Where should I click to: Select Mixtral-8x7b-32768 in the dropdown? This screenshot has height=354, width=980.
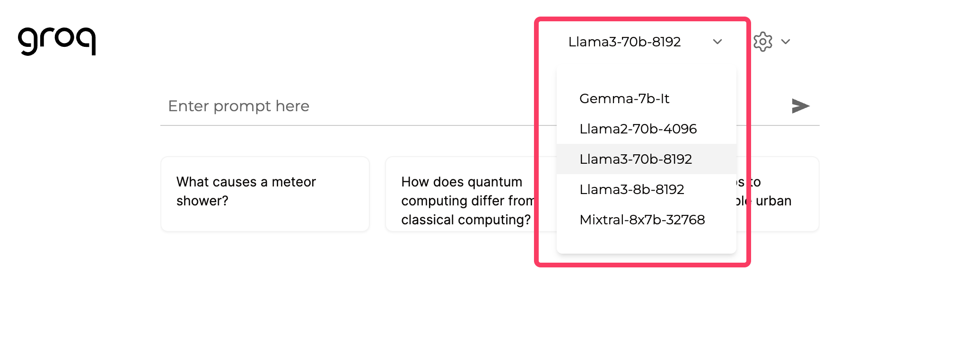(642, 220)
